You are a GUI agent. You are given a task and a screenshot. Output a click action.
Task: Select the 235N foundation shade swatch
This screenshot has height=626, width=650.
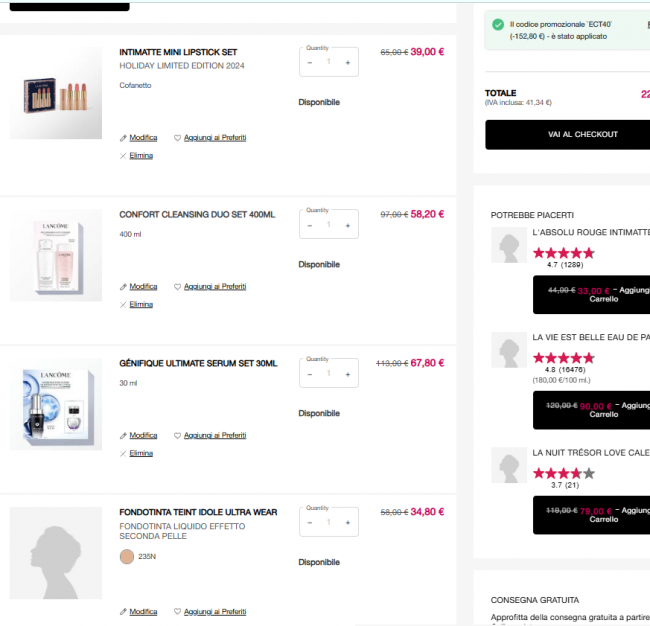click(127, 556)
